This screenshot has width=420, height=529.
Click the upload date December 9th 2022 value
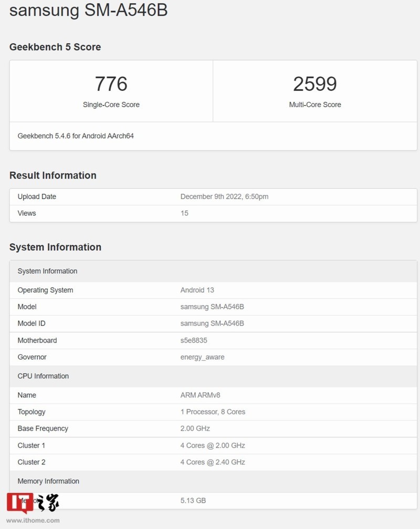click(x=224, y=196)
